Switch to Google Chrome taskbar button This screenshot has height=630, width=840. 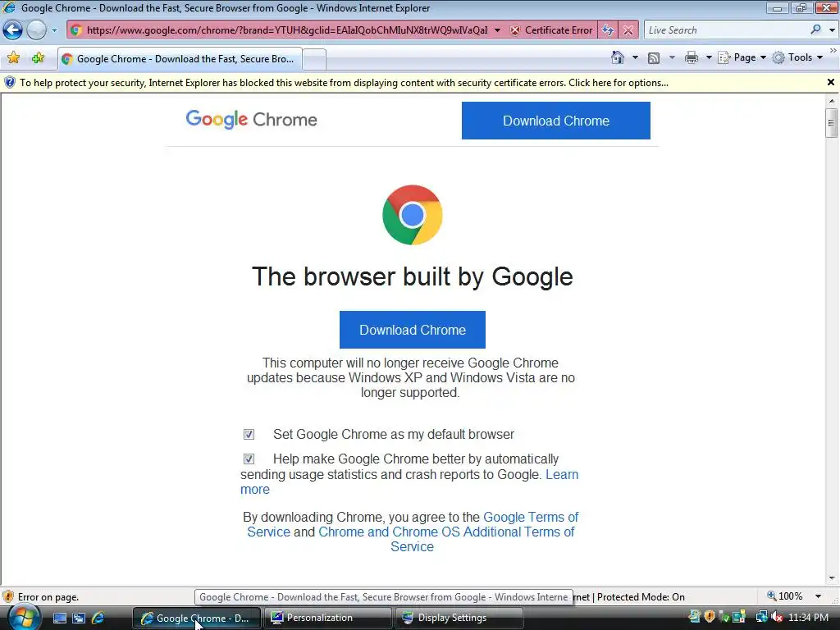[196, 618]
